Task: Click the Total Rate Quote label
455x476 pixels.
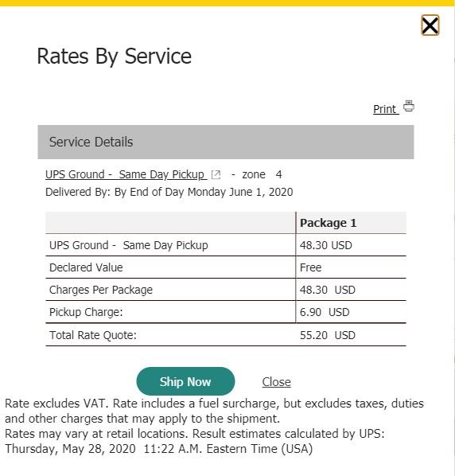Action: [93, 335]
